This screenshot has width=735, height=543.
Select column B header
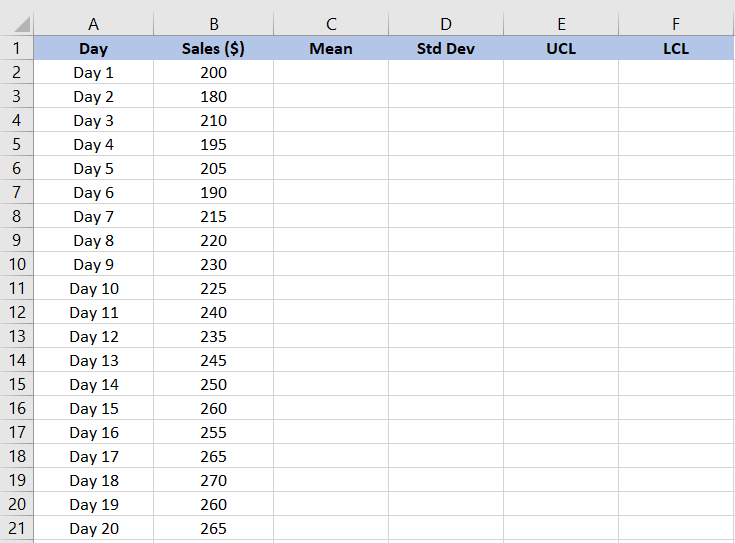pos(213,24)
